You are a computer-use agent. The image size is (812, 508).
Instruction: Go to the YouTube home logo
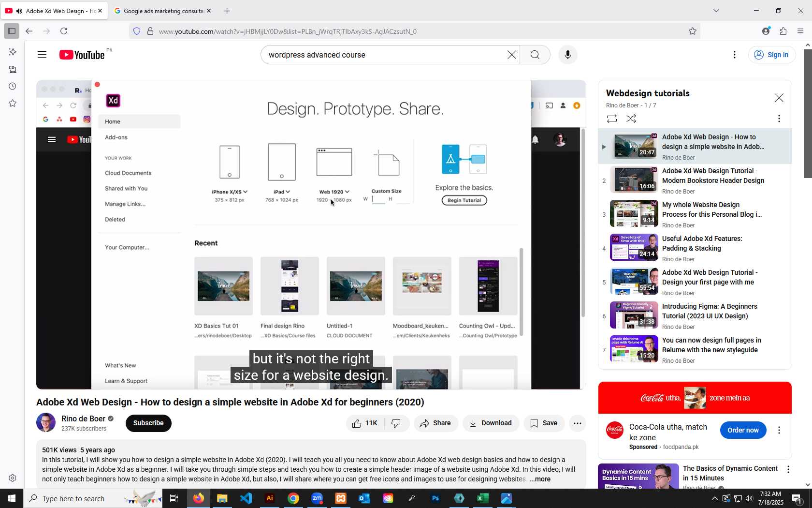(x=82, y=55)
